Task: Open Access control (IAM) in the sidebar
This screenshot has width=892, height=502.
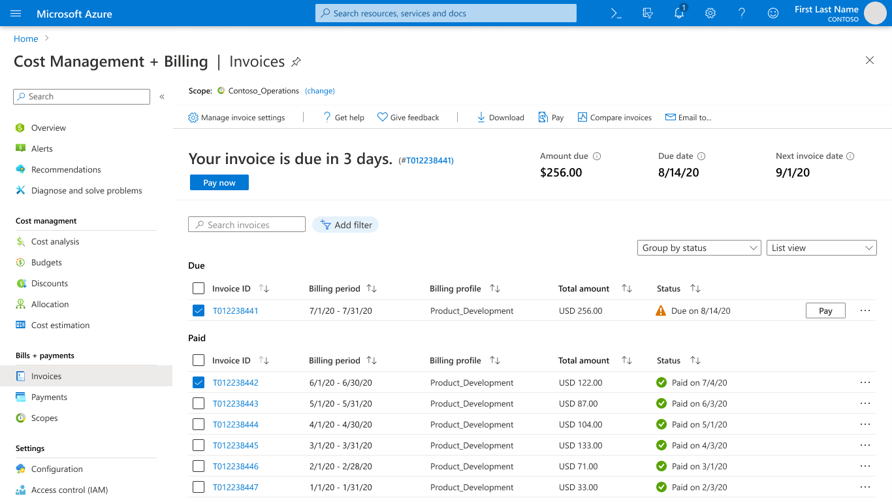Action: tap(69, 489)
